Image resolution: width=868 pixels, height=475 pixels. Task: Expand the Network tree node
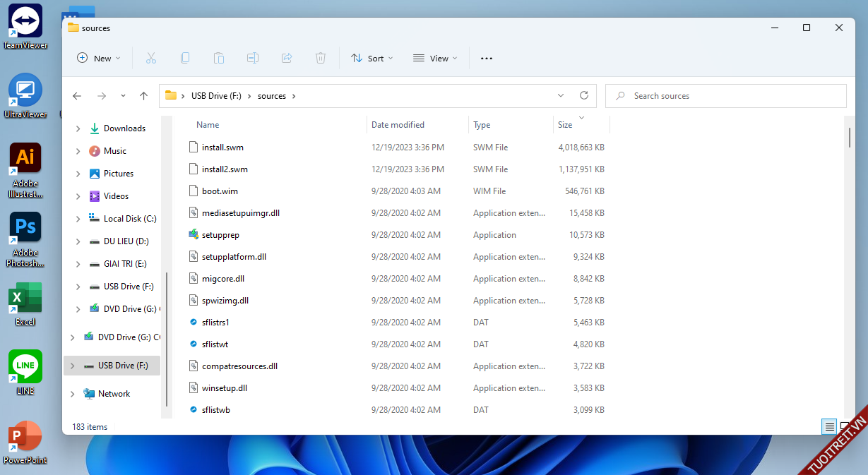(72, 394)
